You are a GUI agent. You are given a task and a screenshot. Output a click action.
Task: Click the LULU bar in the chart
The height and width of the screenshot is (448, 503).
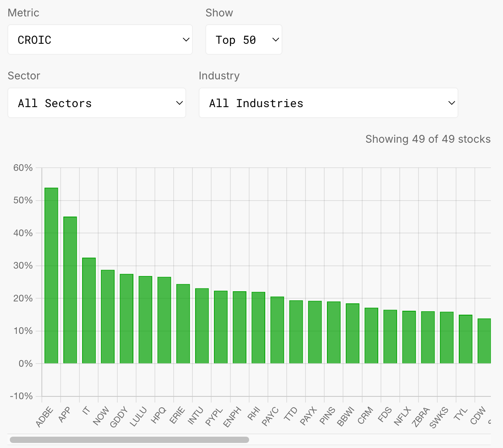146,320
